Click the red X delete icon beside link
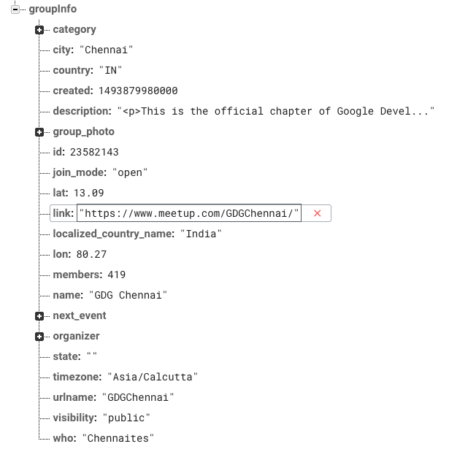The width and height of the screenshot is (476, 460). [x=317, y=213]
